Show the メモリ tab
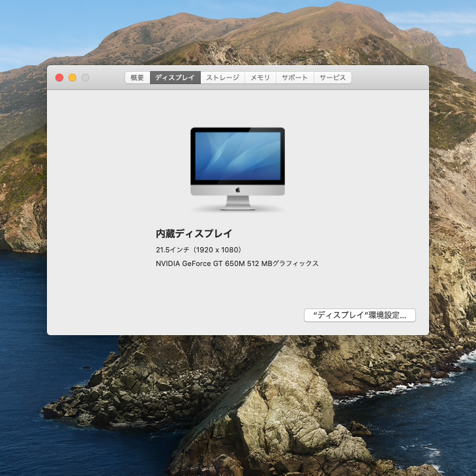 (260, 78)
